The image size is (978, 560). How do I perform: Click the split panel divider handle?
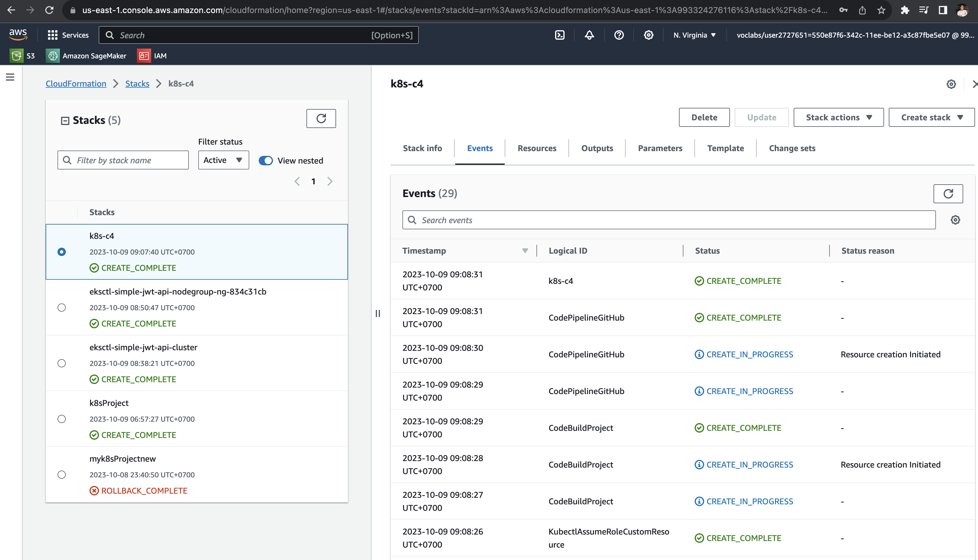tap(378, 313)
